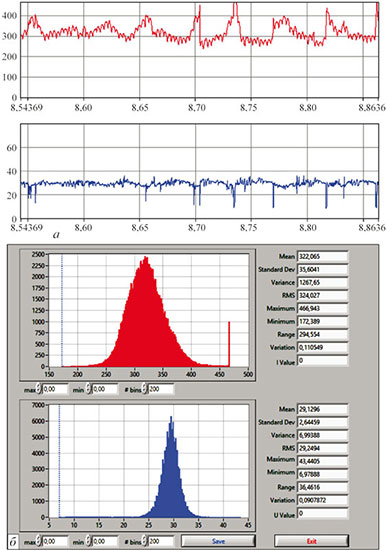Image resolution: width=387 pixels, height=550 pixels.
Task: Select the lower histogram max value field
Action: point(55,541)
